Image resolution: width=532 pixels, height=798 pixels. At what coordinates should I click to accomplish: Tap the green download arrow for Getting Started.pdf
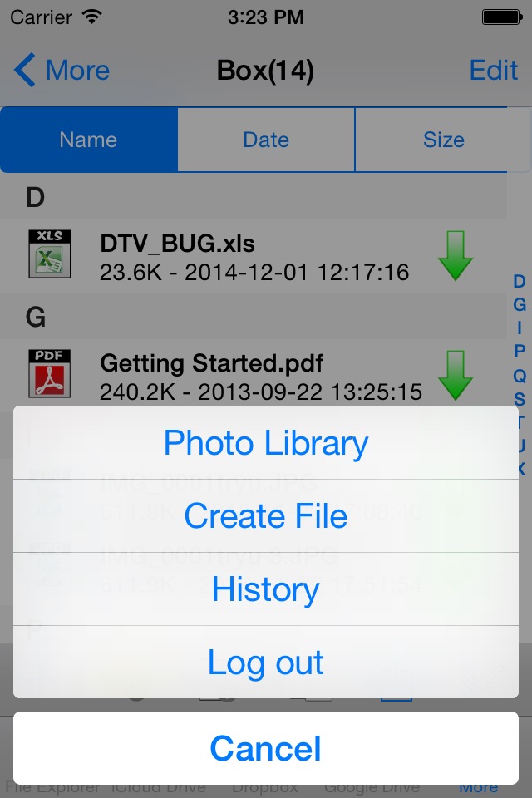[x=456, y=375]
